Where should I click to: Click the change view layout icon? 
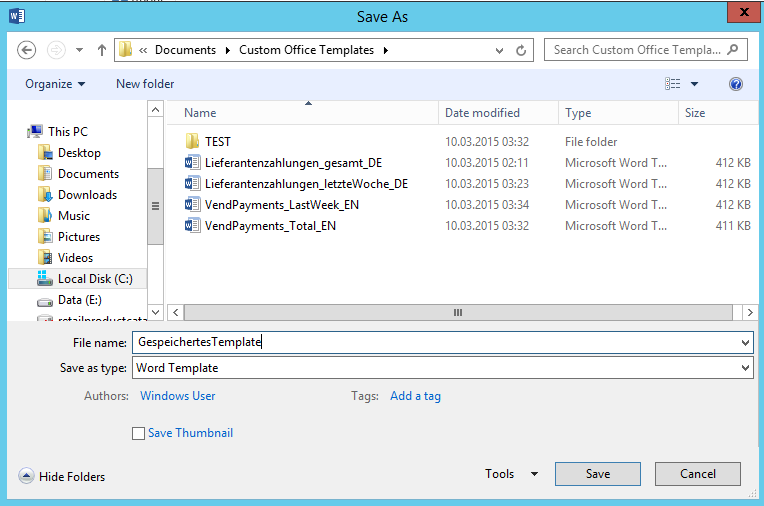click(673, 84)
